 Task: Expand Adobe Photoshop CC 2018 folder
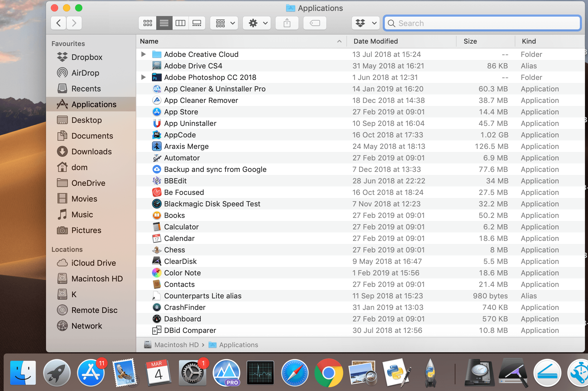pos(144,77)
